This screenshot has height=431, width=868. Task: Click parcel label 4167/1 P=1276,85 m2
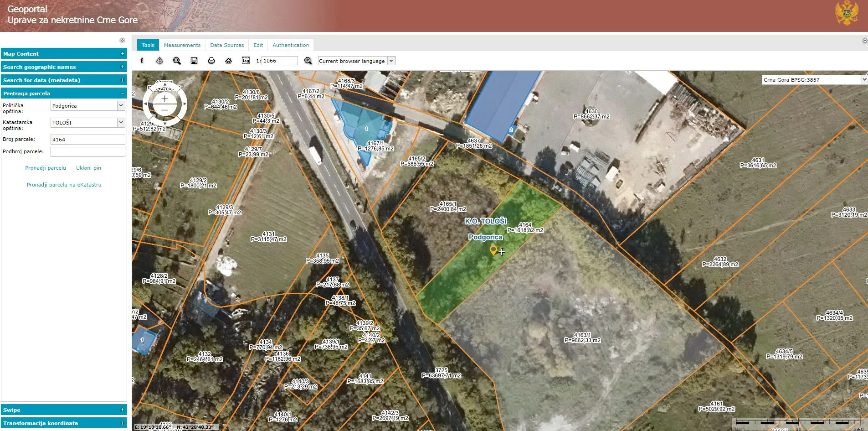click(375, 146)
